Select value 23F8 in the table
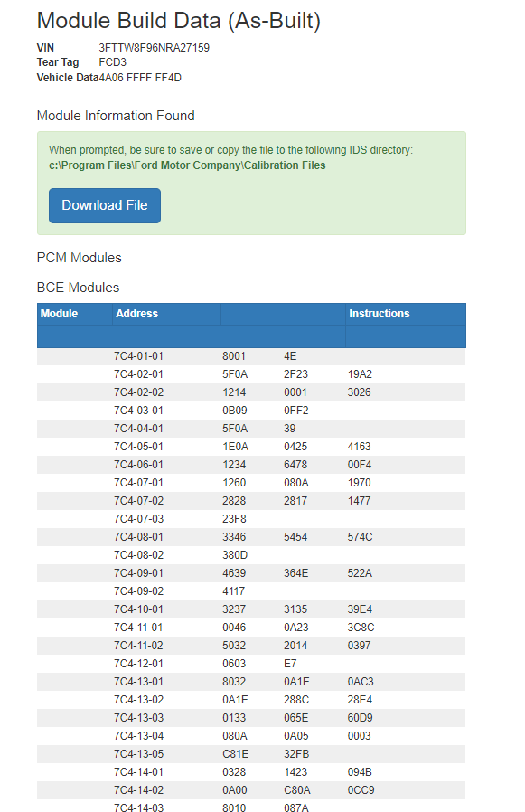This screenshot has height=812, width=525. coord(235,519)
